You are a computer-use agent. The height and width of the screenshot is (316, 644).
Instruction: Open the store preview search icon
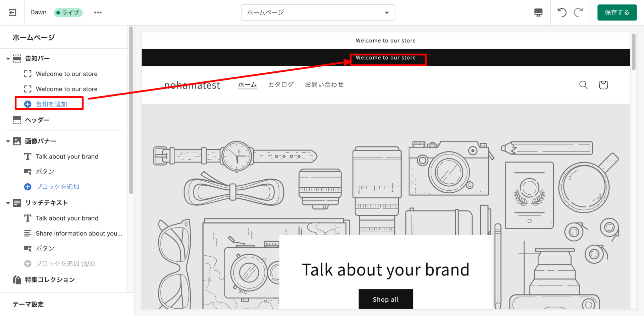pos(583,85)
